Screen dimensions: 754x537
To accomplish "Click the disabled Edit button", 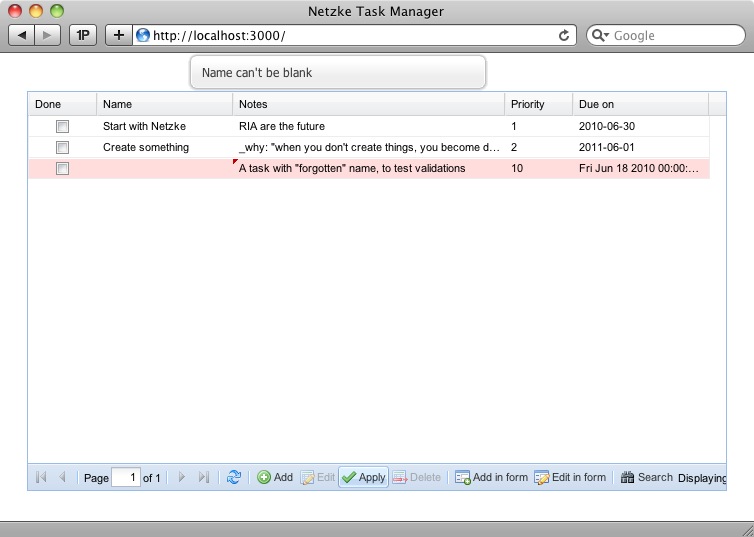I will pyautogui.click(x=317, y=477).
